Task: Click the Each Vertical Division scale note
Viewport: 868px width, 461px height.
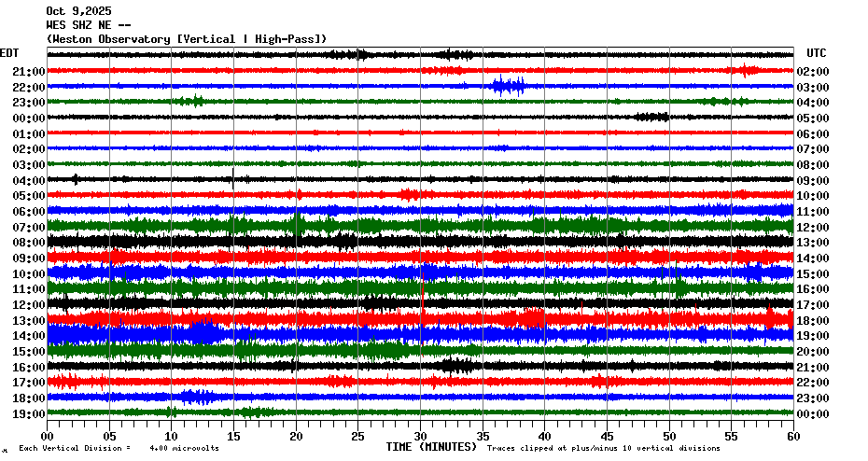Action: [x=119, y=449]
